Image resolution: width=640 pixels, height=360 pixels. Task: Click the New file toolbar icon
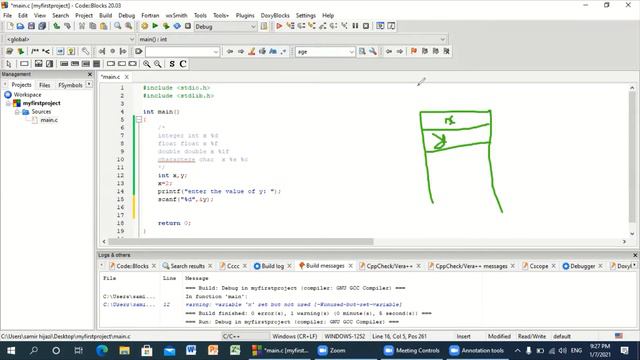[10, 26]
